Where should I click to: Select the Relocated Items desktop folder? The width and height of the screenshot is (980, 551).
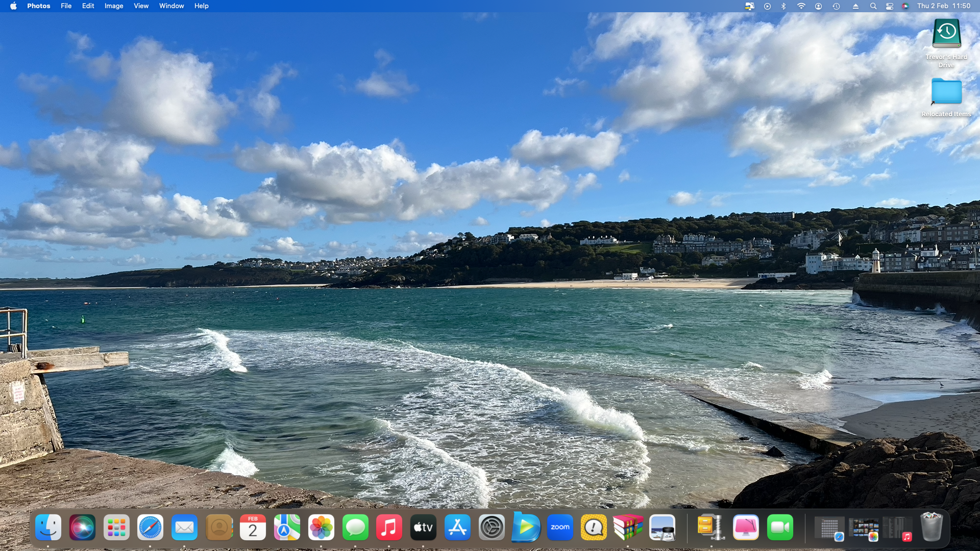point(946,92)
